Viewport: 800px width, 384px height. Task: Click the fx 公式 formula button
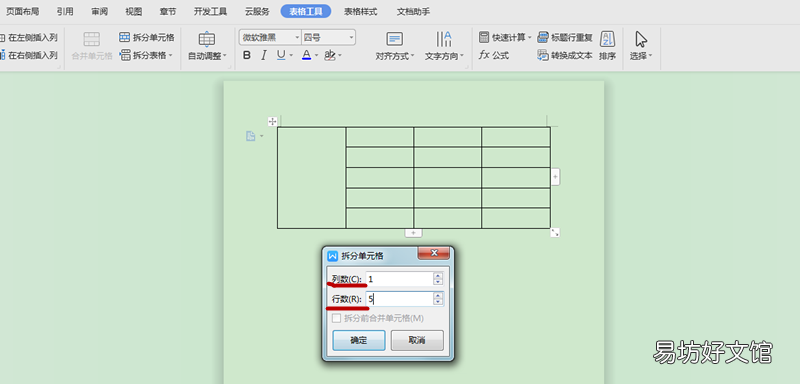[x=494, y=55]
